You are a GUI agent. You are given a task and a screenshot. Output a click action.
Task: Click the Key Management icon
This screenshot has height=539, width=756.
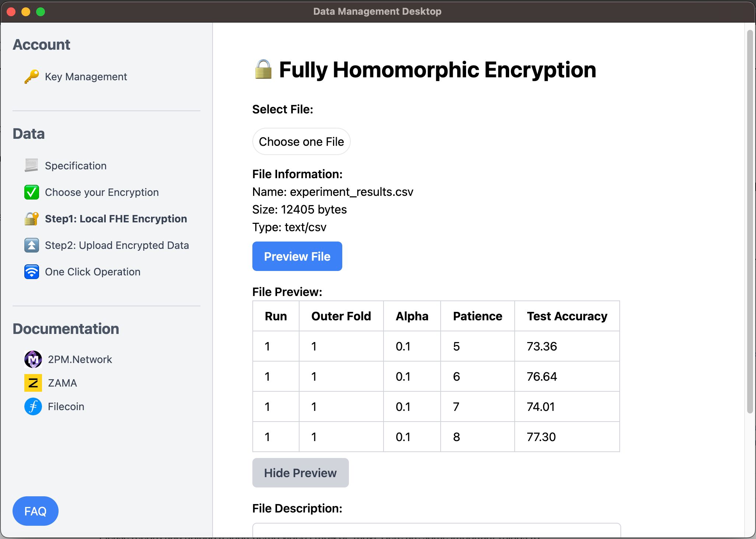tap(31, 77)
